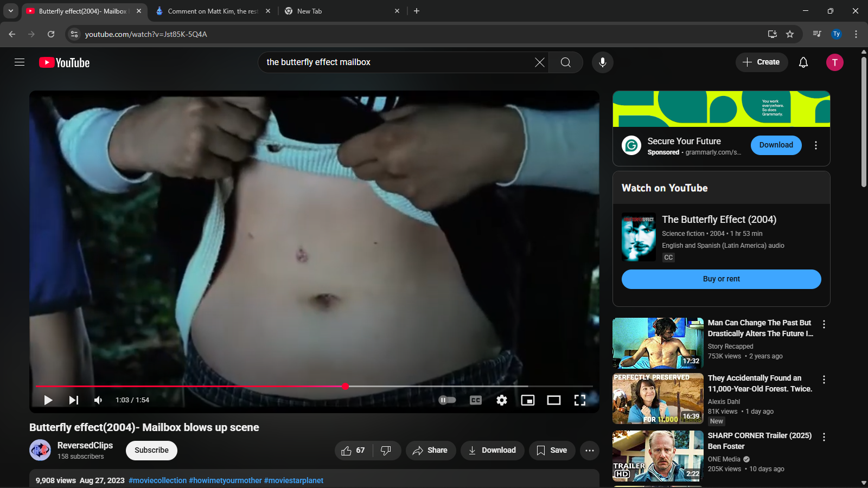The image size is (868, 488).
Task: Subscribe to ReversedClips
Action: pyautogui.click(x=151, y=451)
